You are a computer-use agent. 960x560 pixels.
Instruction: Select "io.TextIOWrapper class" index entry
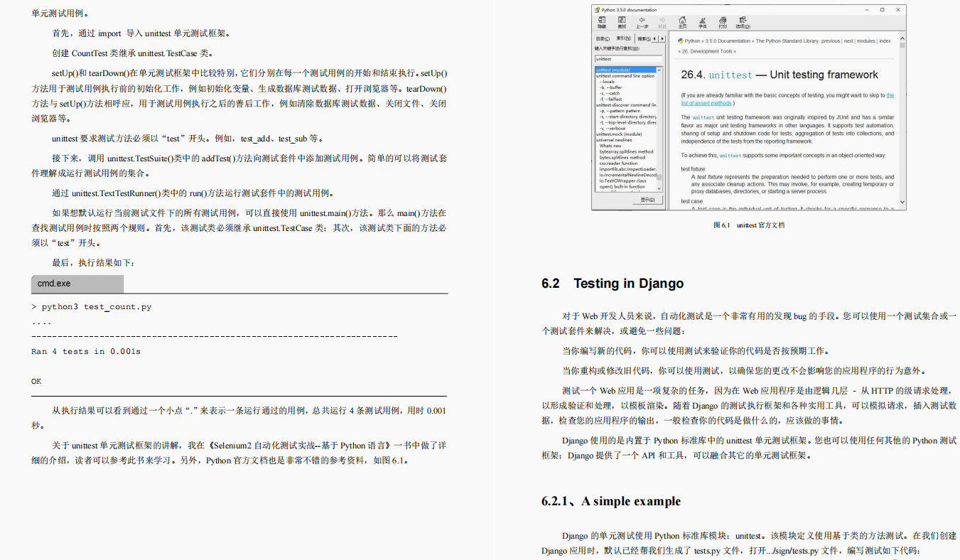tap(622, 181)
